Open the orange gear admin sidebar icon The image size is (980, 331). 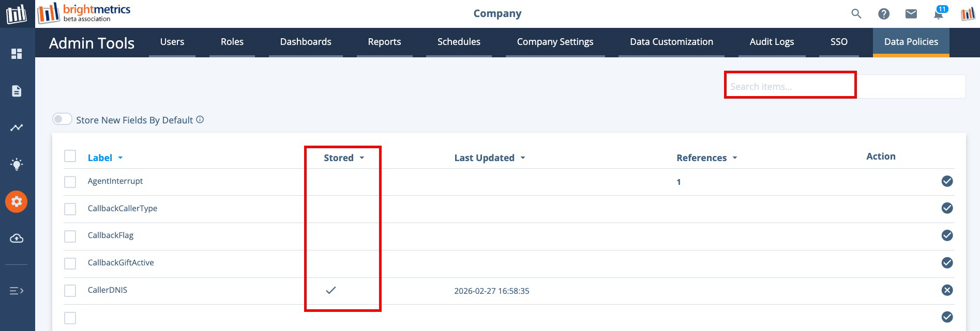[17, 201]
